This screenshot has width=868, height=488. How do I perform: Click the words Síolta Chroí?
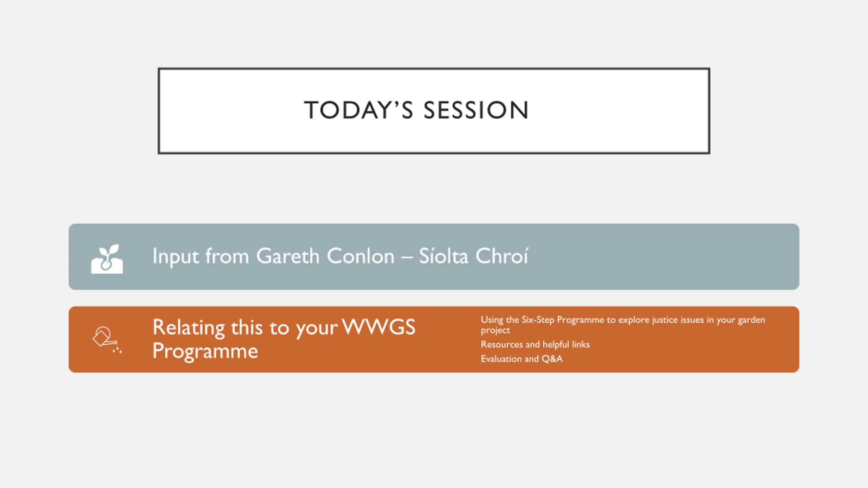(474, 256)
